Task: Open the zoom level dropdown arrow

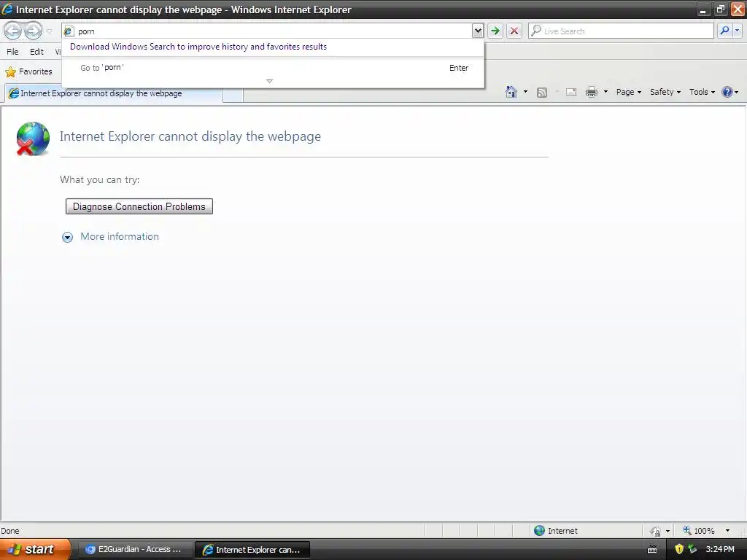Action: point(727,531)
